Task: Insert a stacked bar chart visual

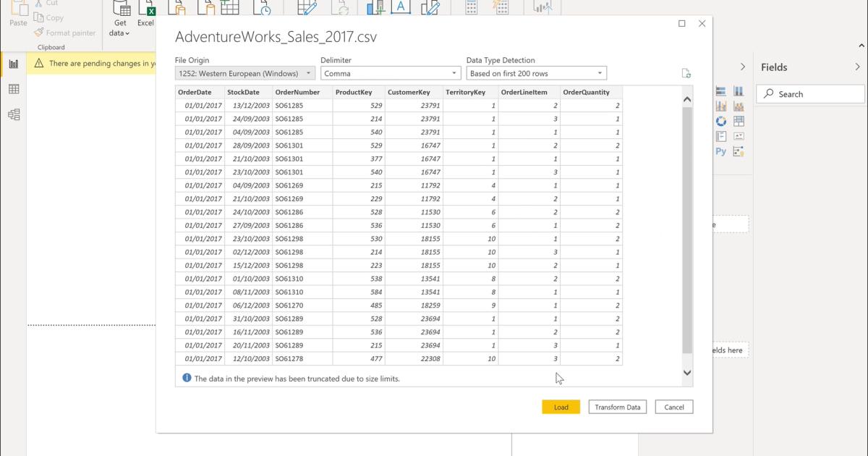Action: (x=720, y=91)
